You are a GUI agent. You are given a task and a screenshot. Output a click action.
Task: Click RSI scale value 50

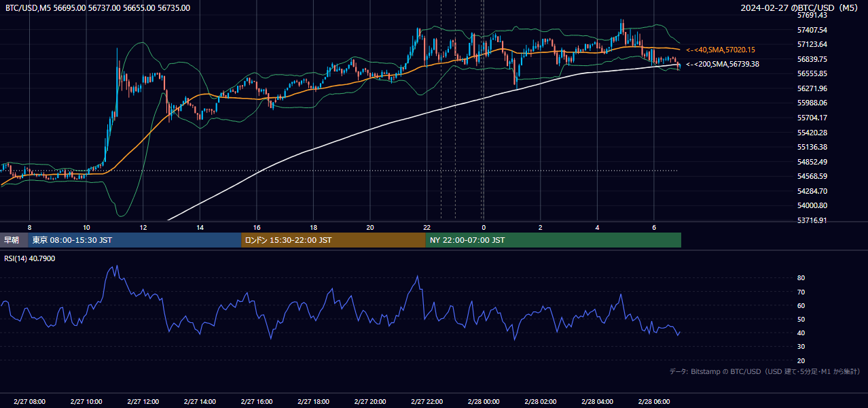tap(801, 320)
